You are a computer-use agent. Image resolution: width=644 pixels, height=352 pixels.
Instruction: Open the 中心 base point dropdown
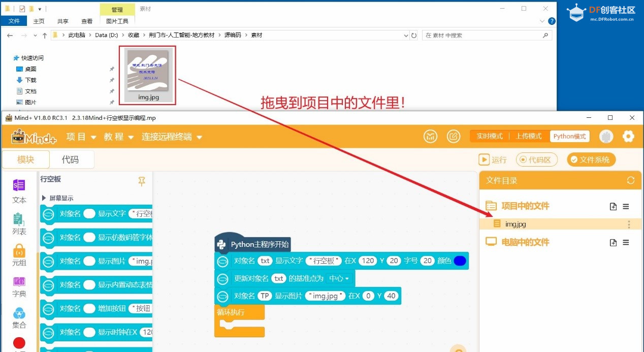339,278
